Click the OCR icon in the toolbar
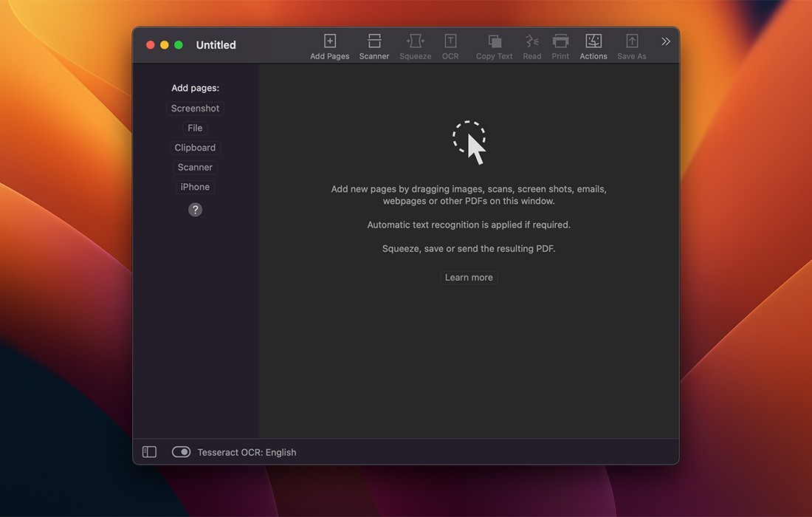Viewport: 812px width, 517px height. pyautogui.click(x=450, y=42)
